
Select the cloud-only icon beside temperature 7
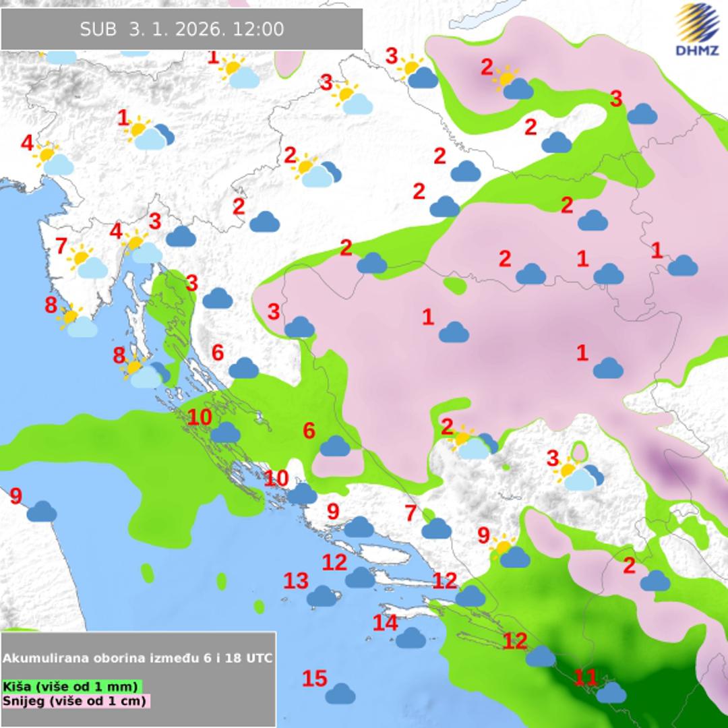coord(436,528)
